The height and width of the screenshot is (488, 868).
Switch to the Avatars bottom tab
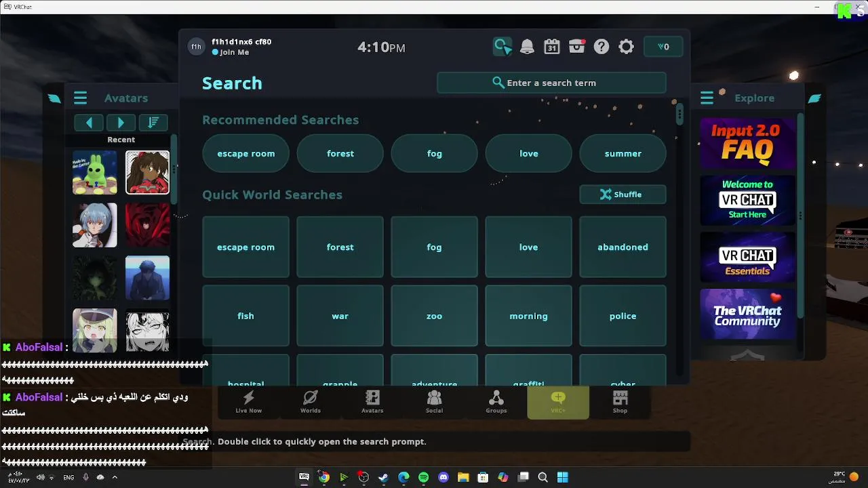[x=372, y=402]
